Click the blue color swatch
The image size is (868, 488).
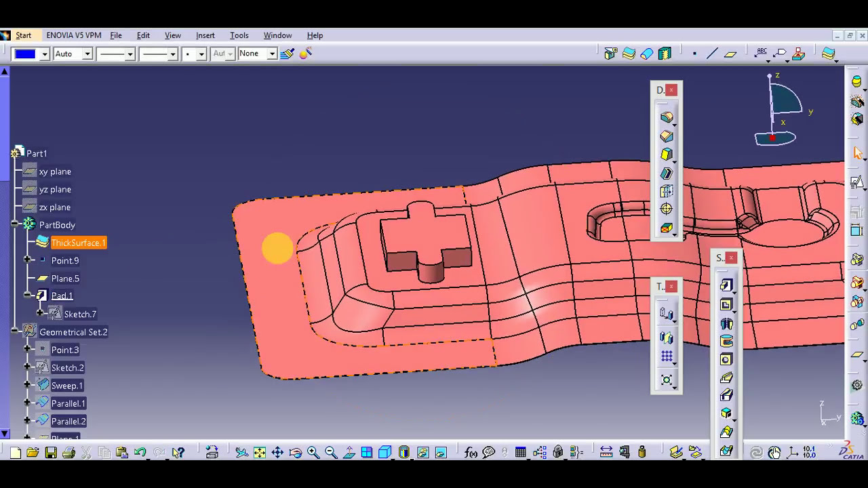point(26,54)
